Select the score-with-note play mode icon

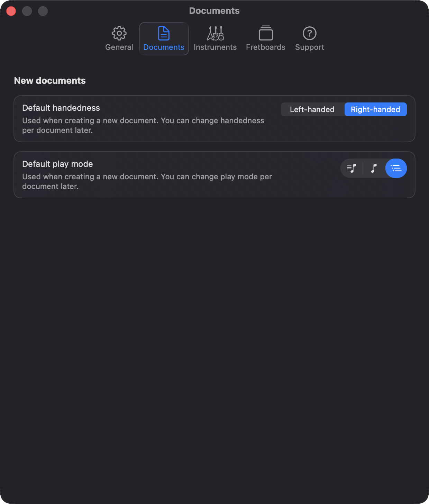point(352,168)
